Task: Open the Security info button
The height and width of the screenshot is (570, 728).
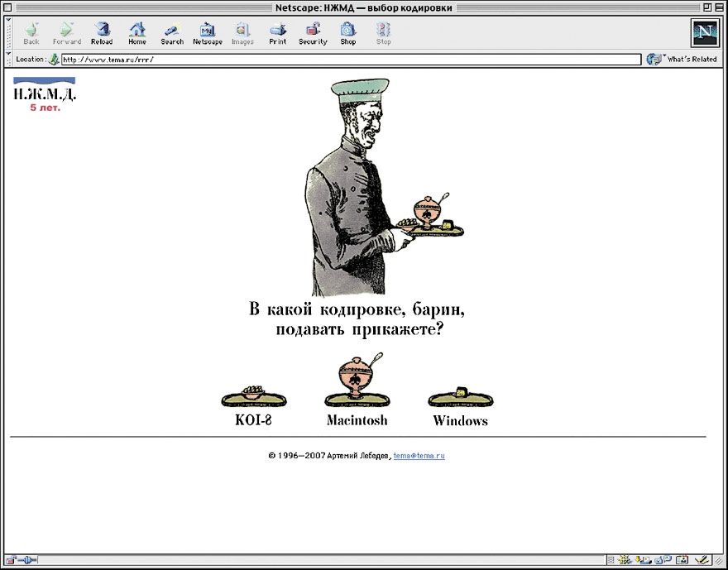Action: pyautogui.click(x=313, y=33)
